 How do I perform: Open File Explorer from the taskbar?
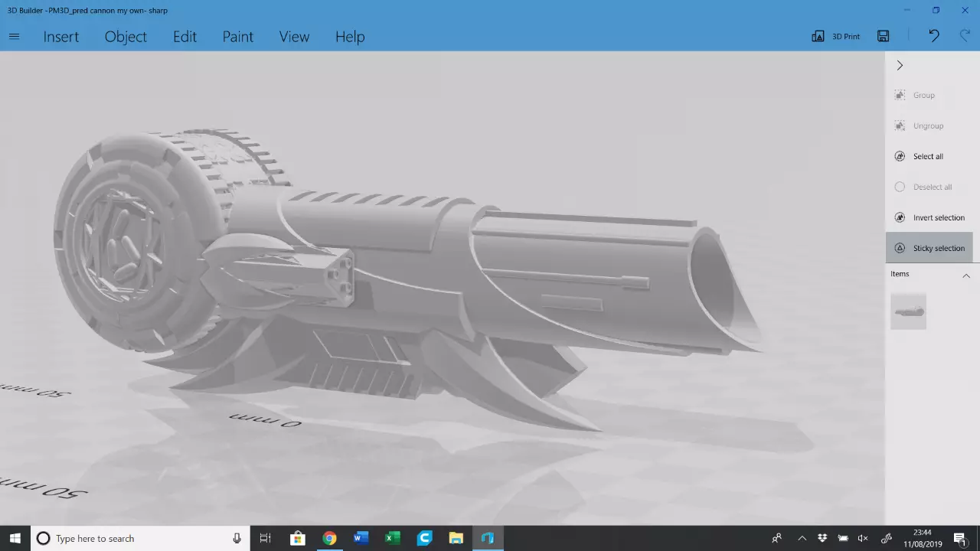[x=456, y=538]
